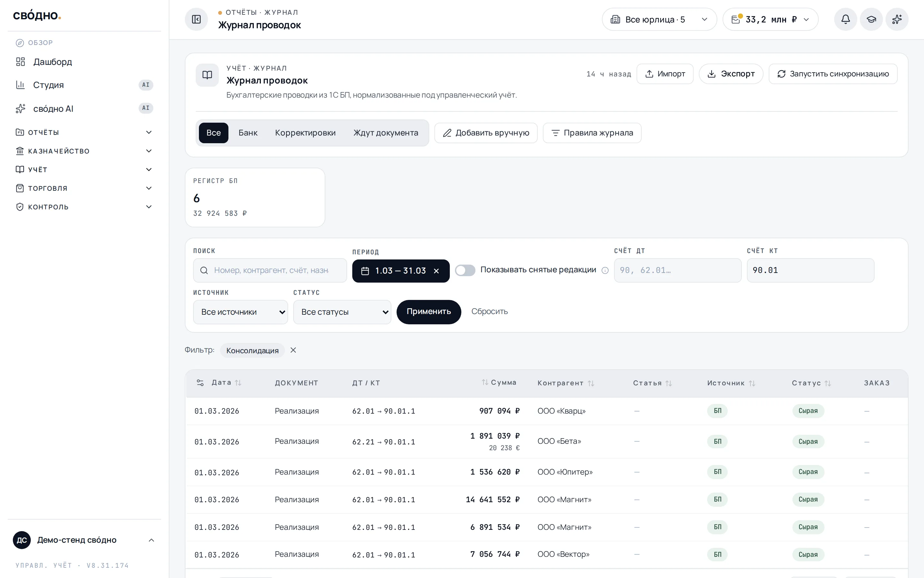Open Дашборд in sidebar
Screen dimensions: 924x578
tap(84, 62)
